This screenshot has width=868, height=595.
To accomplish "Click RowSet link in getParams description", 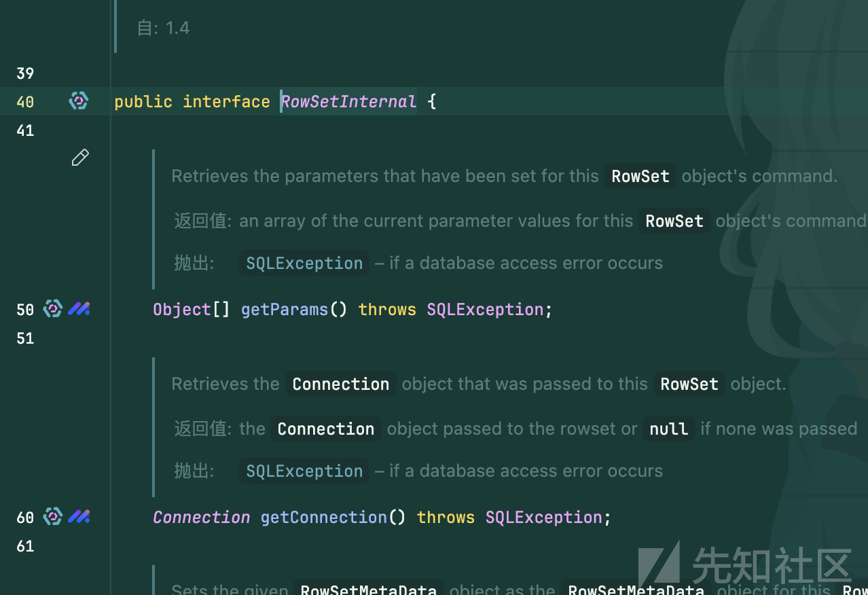I will pos(640,177).
